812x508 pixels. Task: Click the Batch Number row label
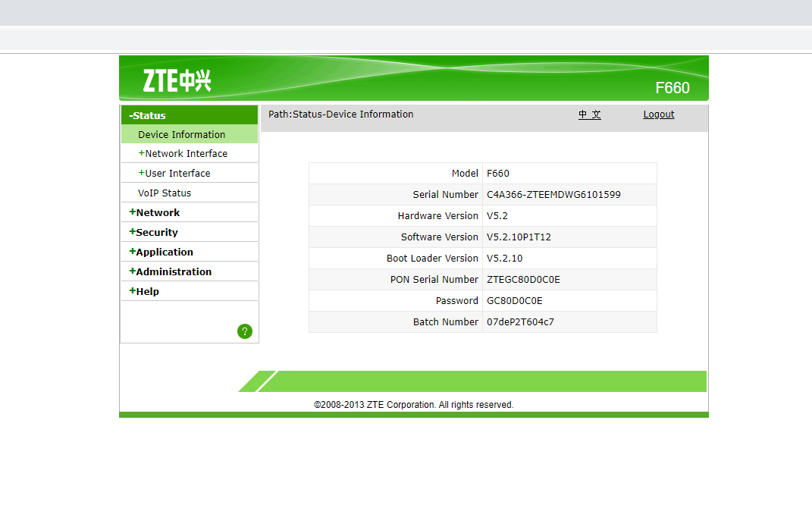pyautogui.click(x=446, y=322)
